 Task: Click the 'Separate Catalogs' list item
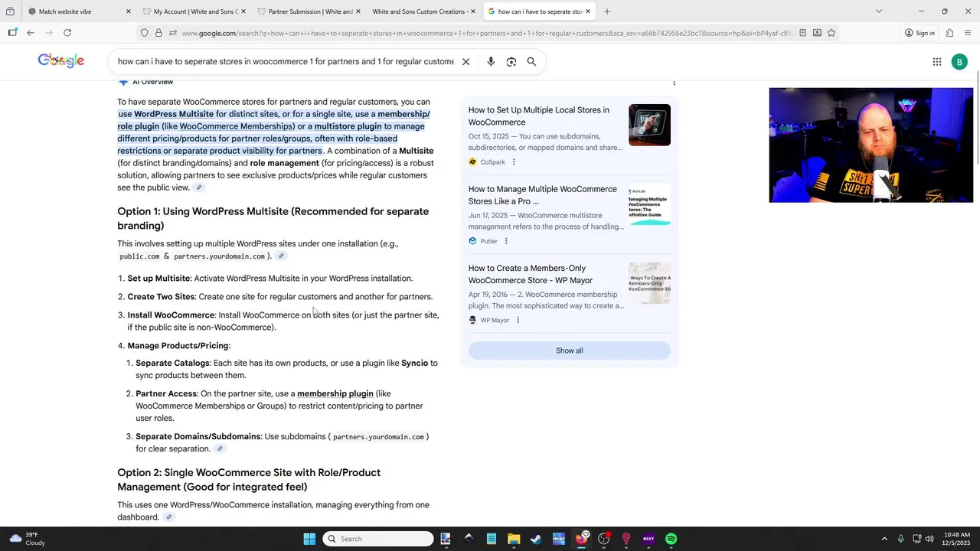click(x=287, y=369)
